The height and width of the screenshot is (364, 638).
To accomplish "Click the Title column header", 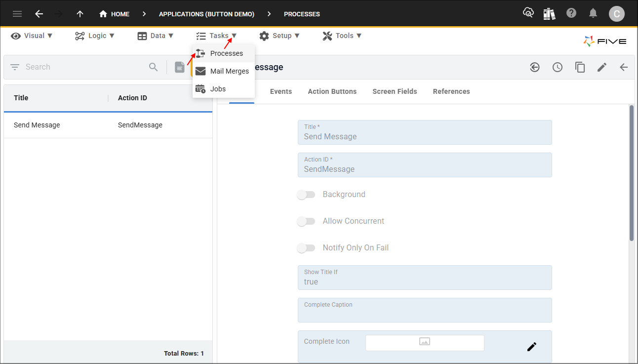I will pyautogui.click(x=21, y=98).
